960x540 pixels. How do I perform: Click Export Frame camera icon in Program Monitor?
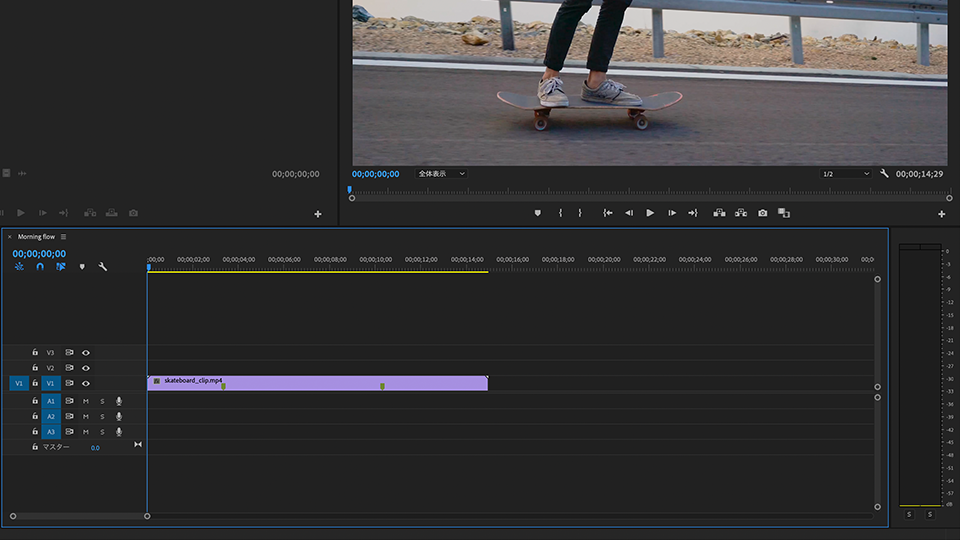point(763,213)
